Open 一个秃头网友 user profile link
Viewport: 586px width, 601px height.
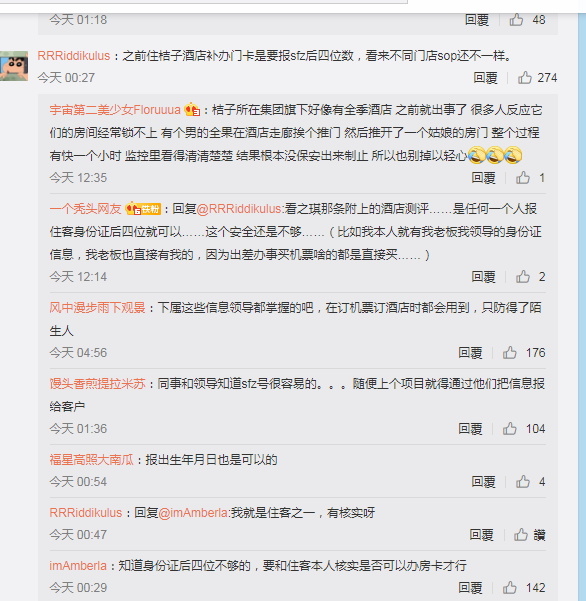click(85, 209)
